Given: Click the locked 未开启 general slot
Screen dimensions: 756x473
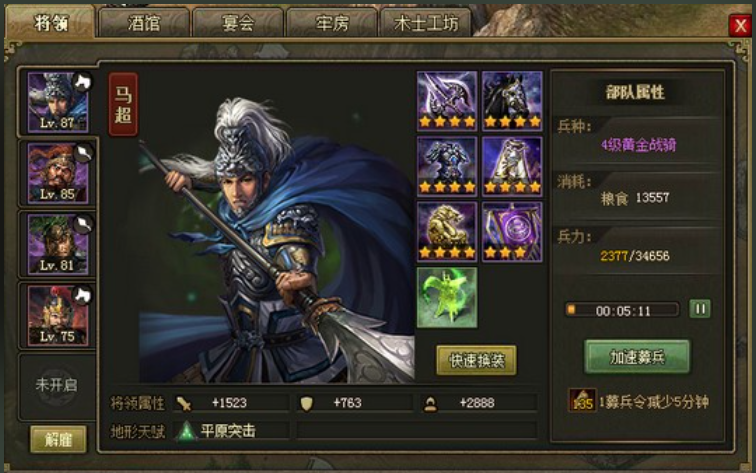Looking at the screenshot, I should point(57,385).
